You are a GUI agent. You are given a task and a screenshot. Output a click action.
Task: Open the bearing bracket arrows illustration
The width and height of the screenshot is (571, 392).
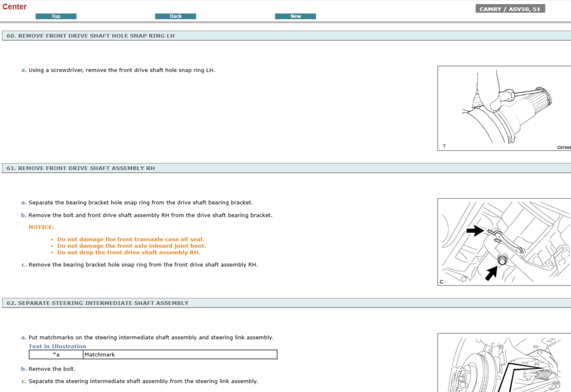pos(504,241)
